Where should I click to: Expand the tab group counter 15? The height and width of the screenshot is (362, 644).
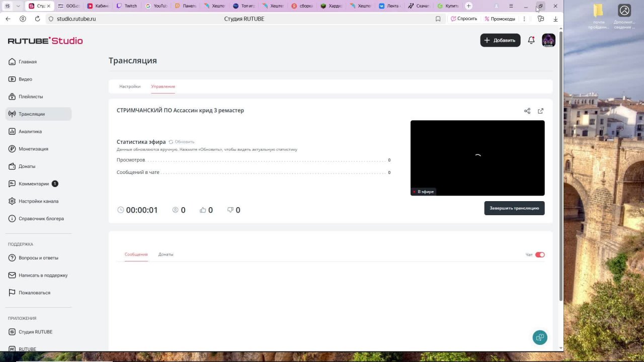click(12, 6)
